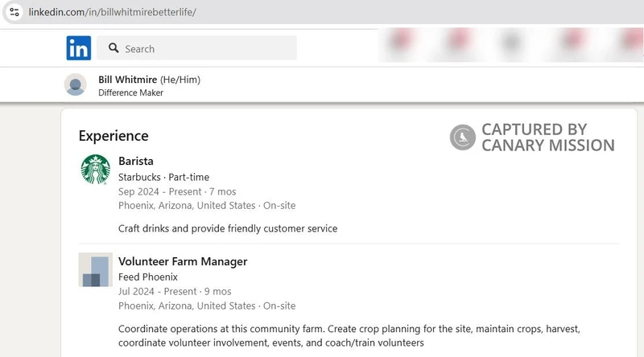Open the Starbucks · Part-time company link
This screenshot has width=644, height=357.
pyautogui.click(x=164, y=177)
